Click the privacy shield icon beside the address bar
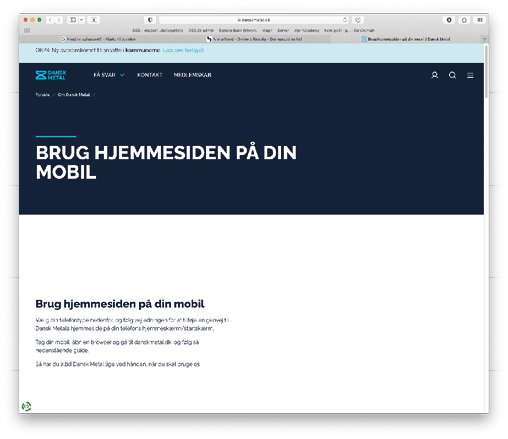 150,20
